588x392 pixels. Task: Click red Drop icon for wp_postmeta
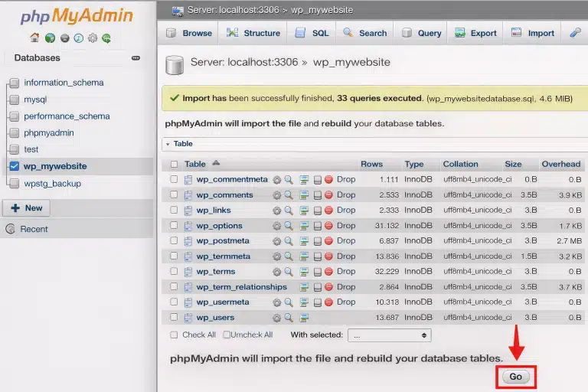click(x=329, y=241)
